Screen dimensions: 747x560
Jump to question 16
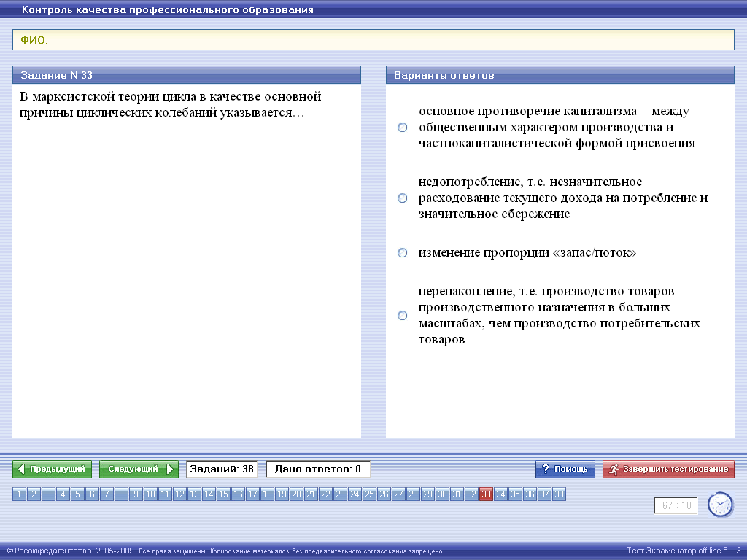239,494
